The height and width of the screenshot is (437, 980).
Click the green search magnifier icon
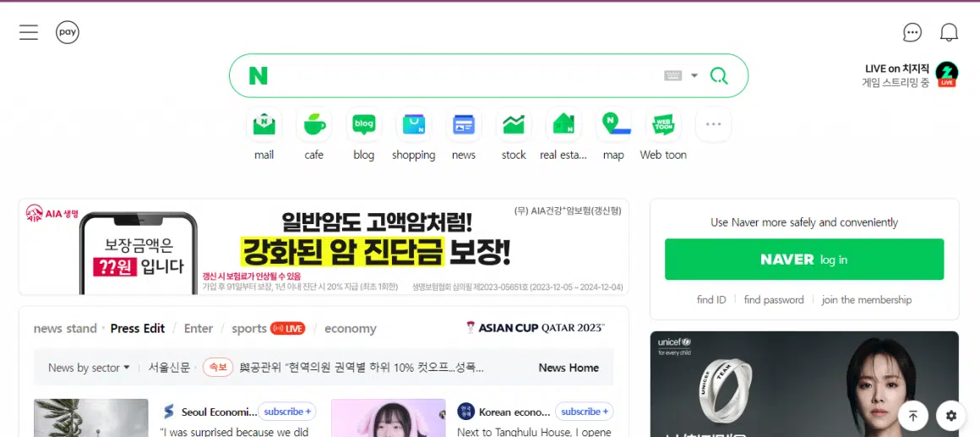719,76
